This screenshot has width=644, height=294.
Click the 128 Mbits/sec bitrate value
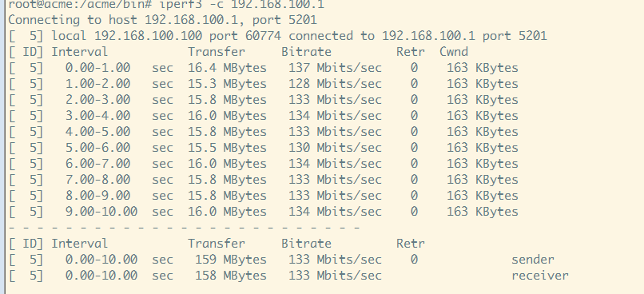(x=335, y=84)
